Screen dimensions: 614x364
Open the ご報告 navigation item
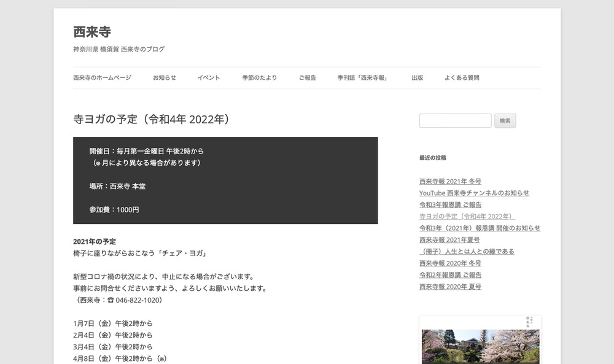click(x=308, y=78)
